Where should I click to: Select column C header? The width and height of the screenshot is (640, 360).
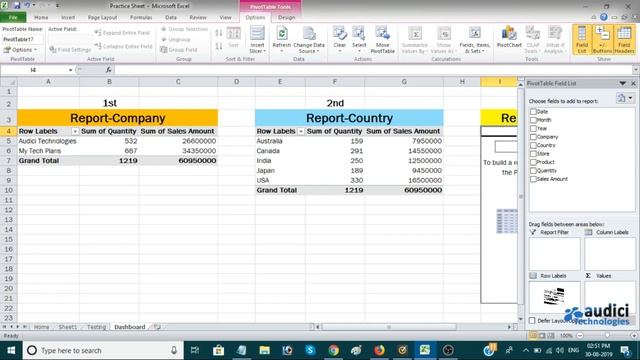[x=178, y=82]
